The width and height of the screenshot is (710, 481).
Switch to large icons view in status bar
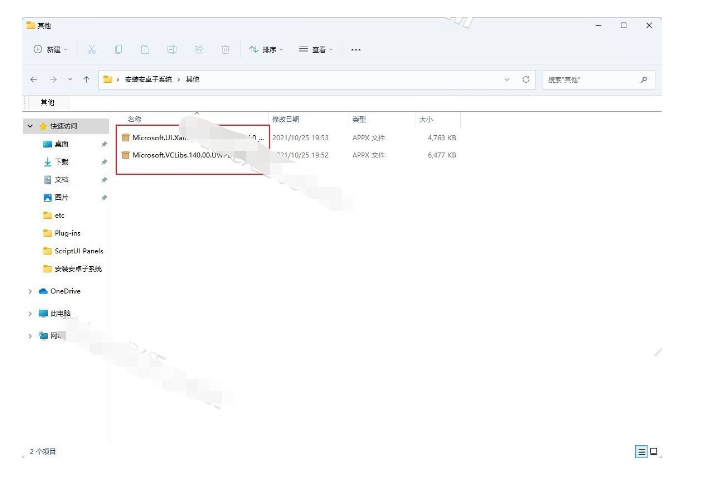click(x=653, y=452)
